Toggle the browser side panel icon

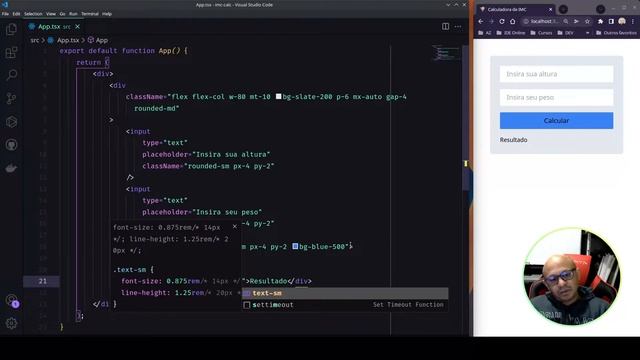coord(611,21)
